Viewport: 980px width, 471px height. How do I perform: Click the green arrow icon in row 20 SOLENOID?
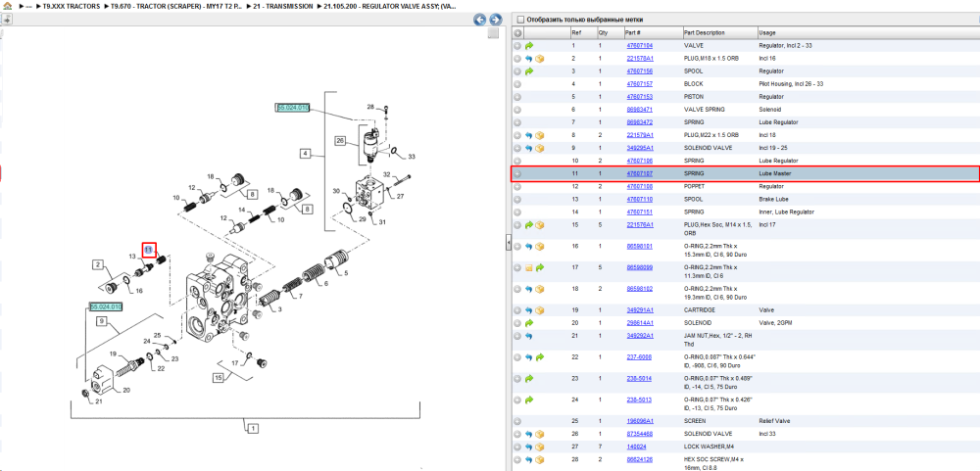point(529,323)
